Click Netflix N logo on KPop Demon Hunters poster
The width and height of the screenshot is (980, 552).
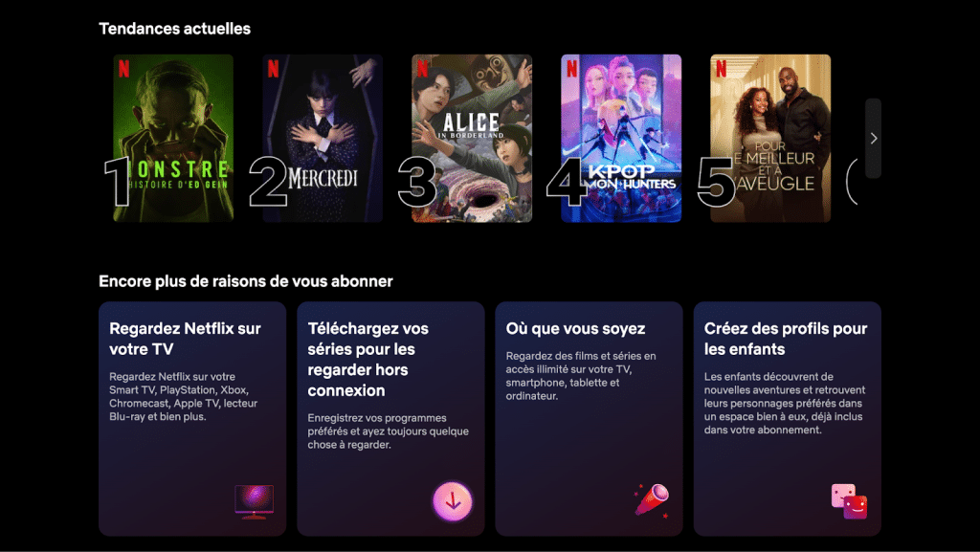[x=572, y=68]
